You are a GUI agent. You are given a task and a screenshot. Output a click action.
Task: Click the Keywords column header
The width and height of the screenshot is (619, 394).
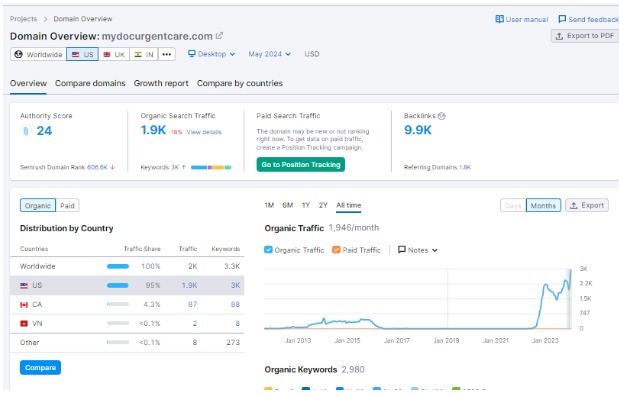[225, 249]
